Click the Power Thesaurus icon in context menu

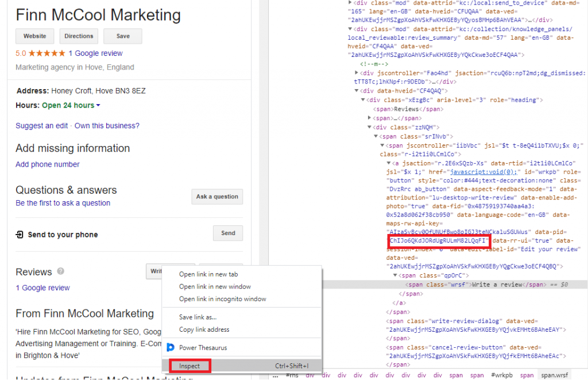pyautogui.click(x=171, y=348)
